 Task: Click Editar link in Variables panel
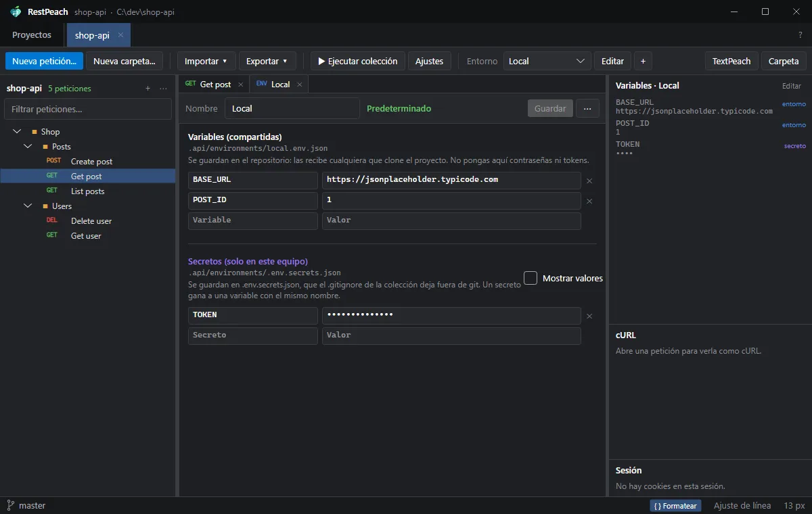792,86
